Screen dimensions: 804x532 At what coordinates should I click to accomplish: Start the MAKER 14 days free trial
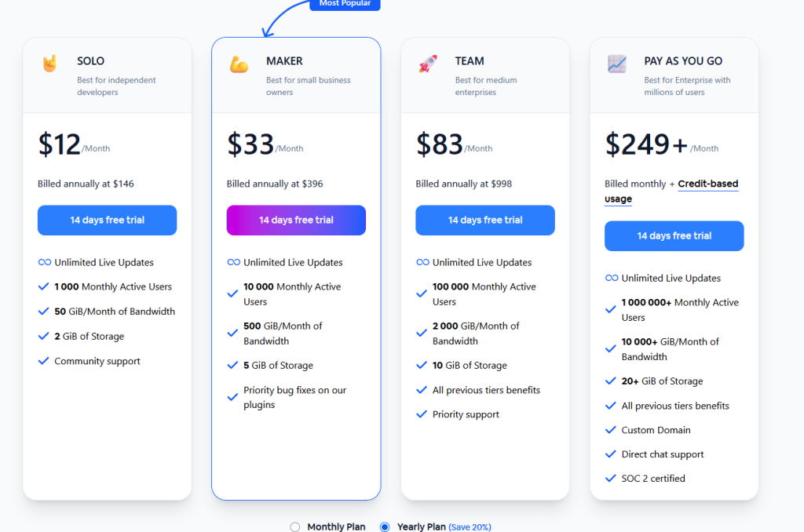click(x=296, y=220)
